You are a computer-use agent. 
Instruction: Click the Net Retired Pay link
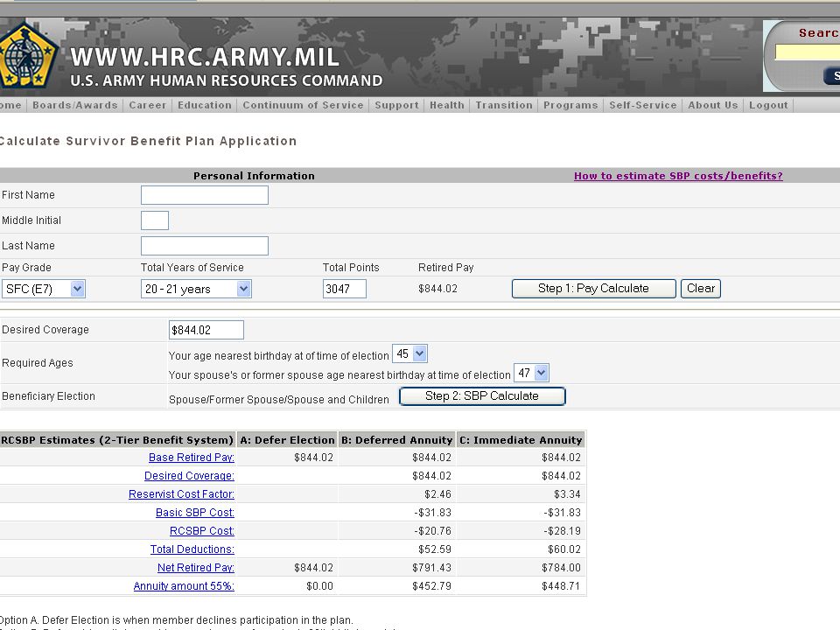click(195, 567)
